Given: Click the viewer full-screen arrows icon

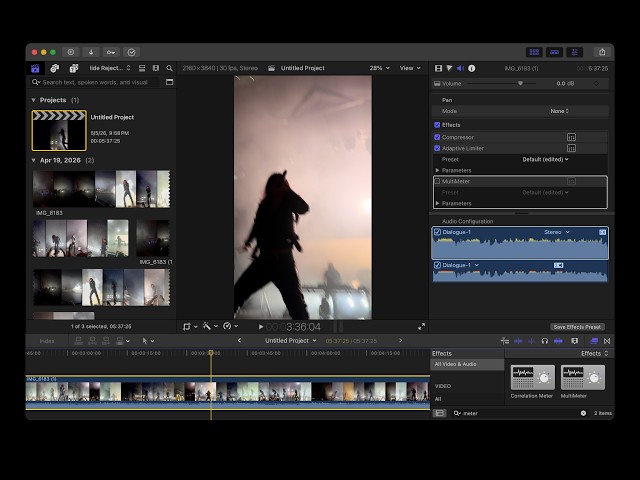Looking at the screenshot, I should click(421, 326).
